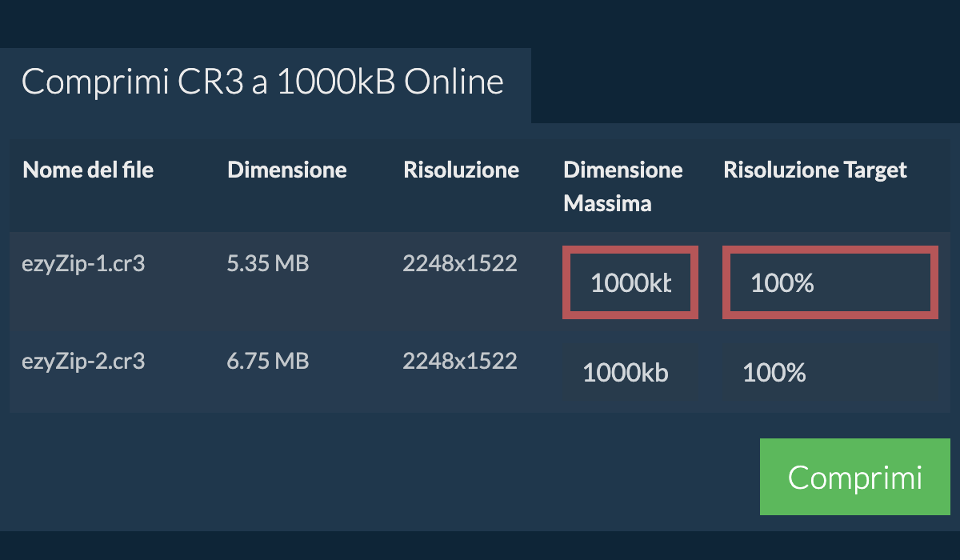Click the Nome del file column header

88,170
